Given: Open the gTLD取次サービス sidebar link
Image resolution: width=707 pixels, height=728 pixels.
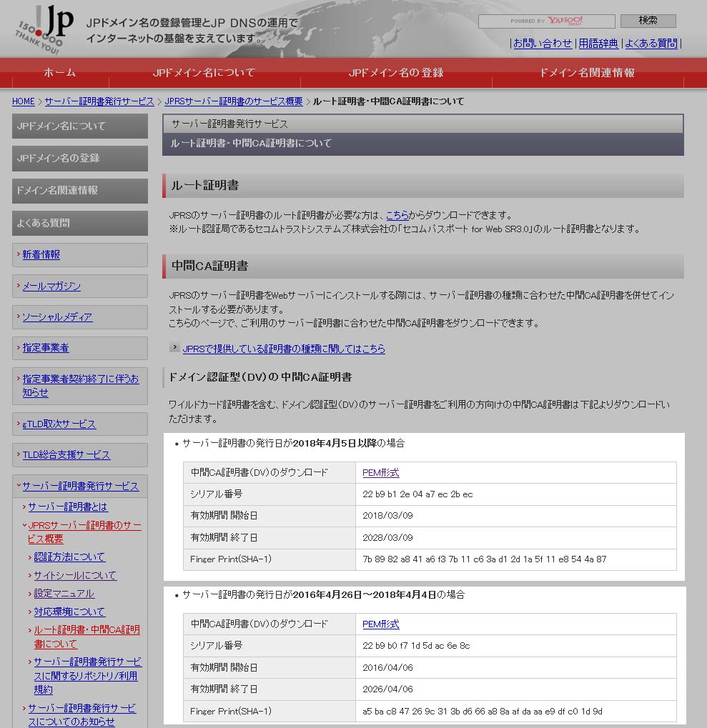Looking at the screenshot, I should pyautogui.click(x=59, y=424).
